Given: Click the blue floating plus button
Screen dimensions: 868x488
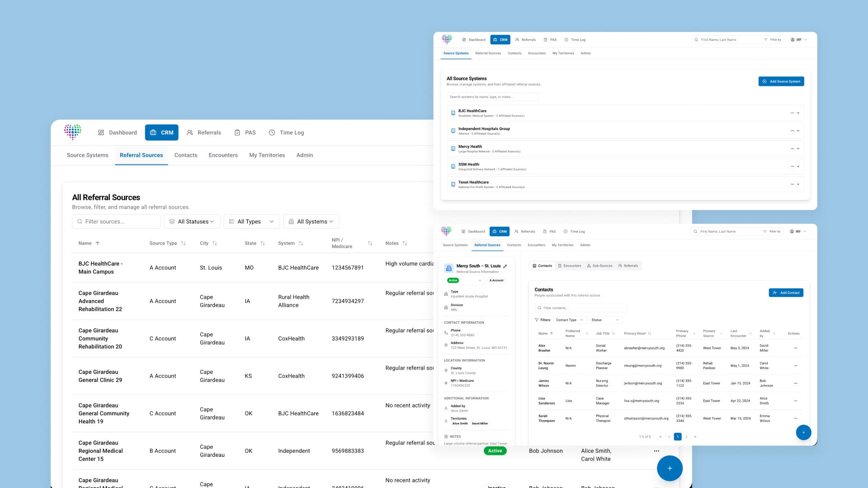Looking at the screenshot, I should pos(670,468).
